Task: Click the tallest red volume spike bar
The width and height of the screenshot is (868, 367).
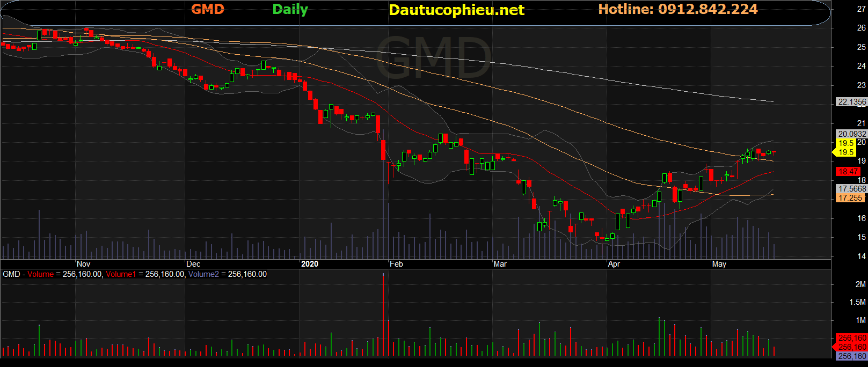Action: click(x=383, y=315)
